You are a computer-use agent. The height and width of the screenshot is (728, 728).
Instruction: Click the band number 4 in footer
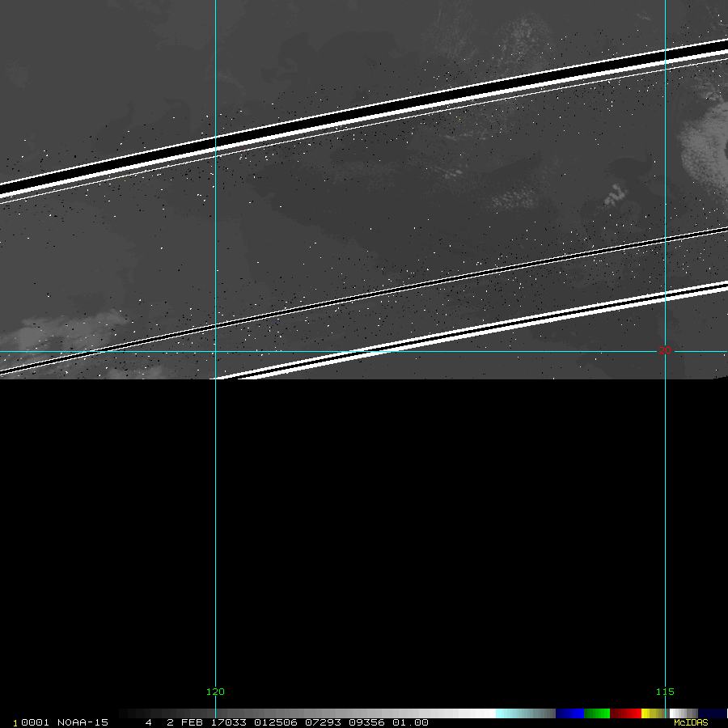pos(148,722)
